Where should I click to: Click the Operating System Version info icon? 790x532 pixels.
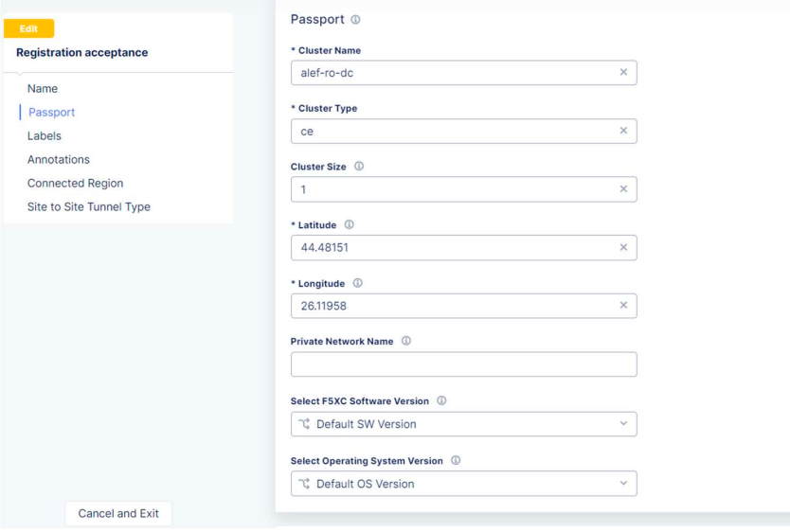click(x=456, y=460)
